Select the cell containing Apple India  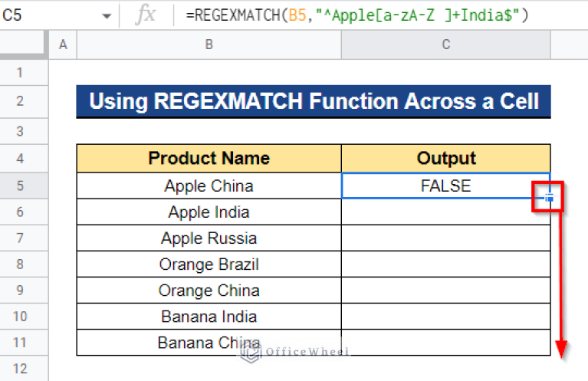point(209,212)
